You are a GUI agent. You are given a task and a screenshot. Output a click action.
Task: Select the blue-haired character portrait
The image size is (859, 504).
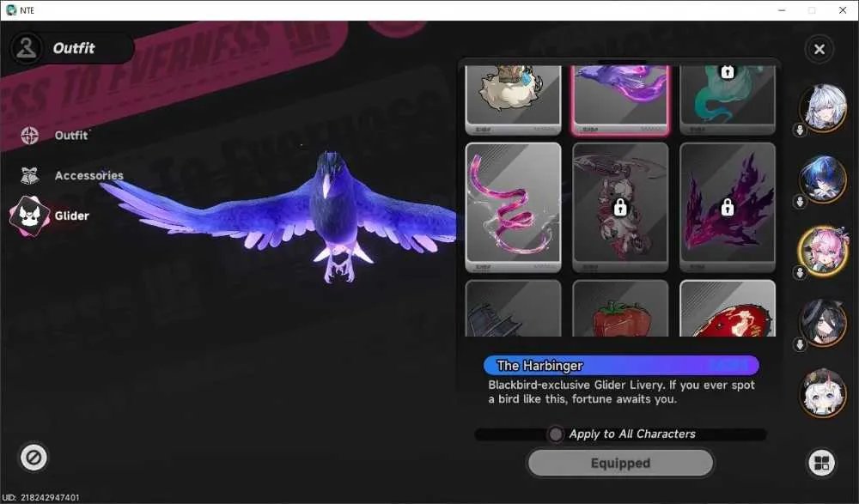tap(823, 178)
